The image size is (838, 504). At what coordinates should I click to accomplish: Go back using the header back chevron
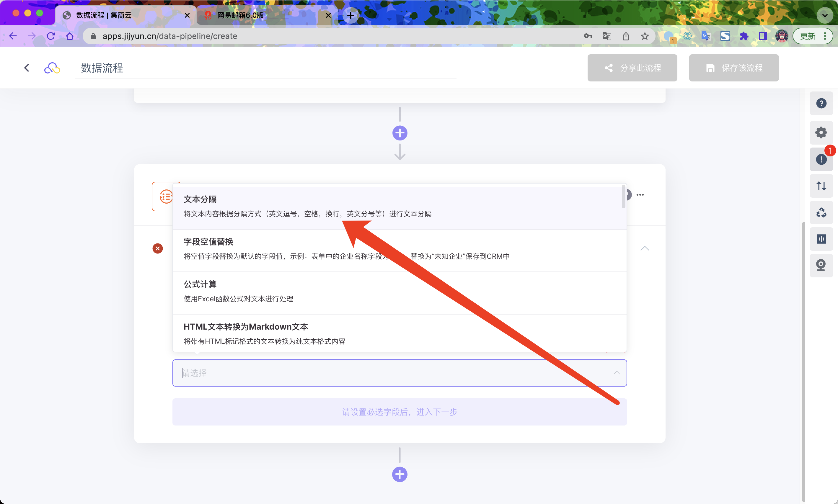coord(27,68)
